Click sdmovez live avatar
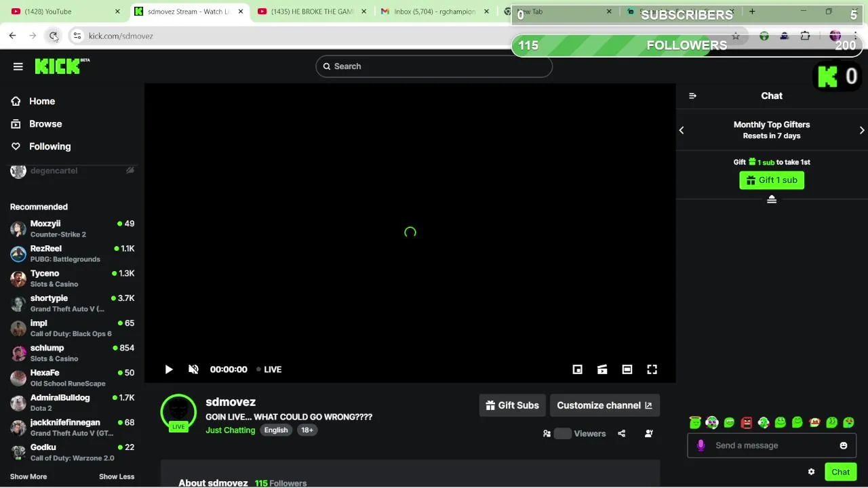The height and width of the screenshot is (488, 868). (x=178, y=411)
